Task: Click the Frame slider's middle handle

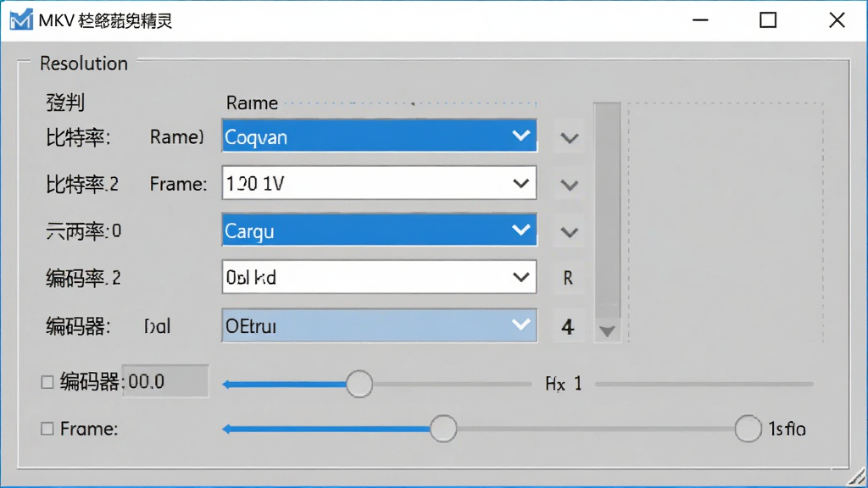Action: click(443, 429)
